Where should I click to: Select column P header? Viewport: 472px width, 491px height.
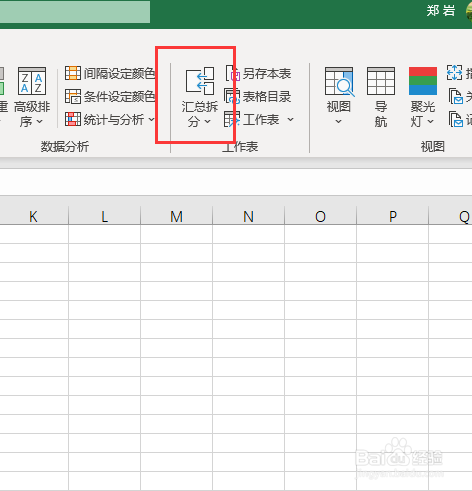pyautogui.click(x=392, y=216)
